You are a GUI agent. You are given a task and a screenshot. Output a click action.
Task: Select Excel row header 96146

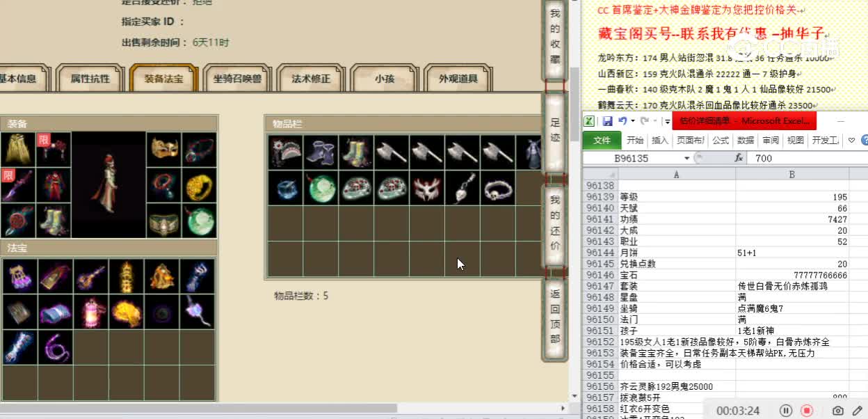pos(600,276)
